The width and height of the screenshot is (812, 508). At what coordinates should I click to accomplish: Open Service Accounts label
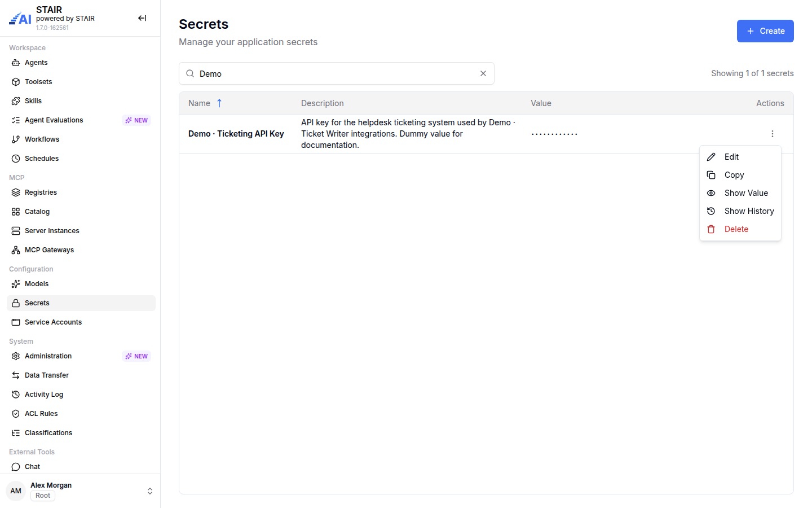53,322
